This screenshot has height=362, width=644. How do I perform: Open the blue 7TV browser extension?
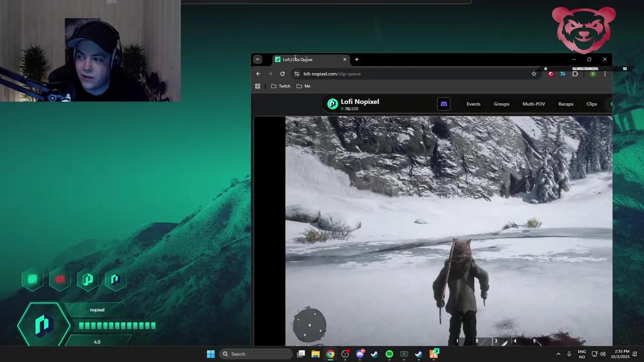coord(562,74)
